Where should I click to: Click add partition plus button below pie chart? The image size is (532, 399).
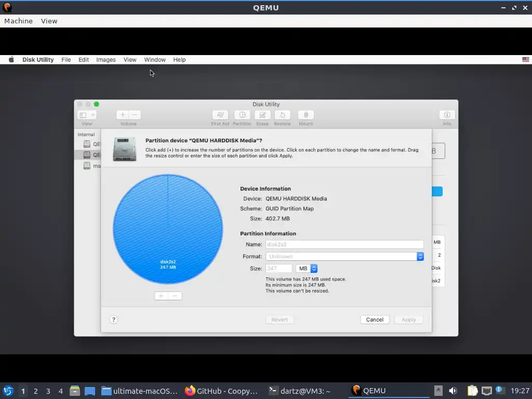point(161,296)
